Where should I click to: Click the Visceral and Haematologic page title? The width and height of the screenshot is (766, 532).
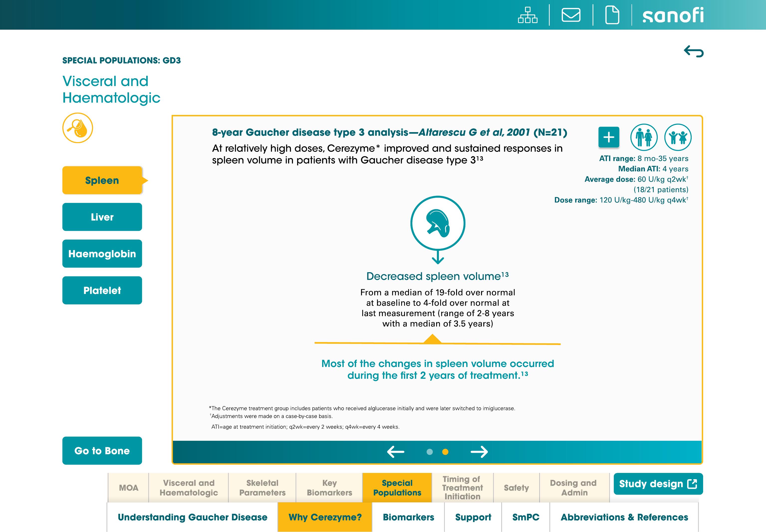(112, 89)
